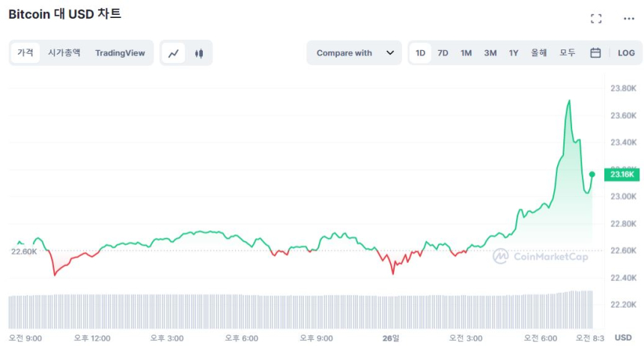Toggle LOG scale on the chart
The width and height of the screenshot is (644, 346).
click(626, 53)
